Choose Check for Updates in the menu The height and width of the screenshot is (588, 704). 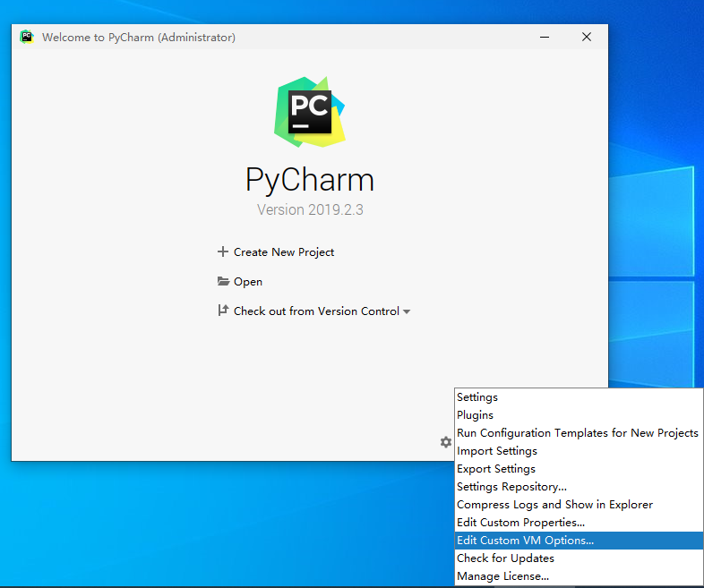coord(505,558)
